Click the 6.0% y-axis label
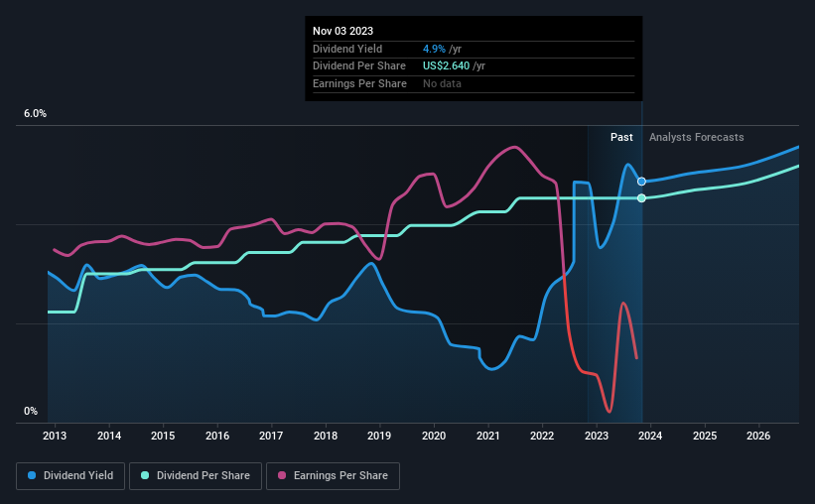The width and height of the screenshot is (815, 504). [x=35, y=114]
